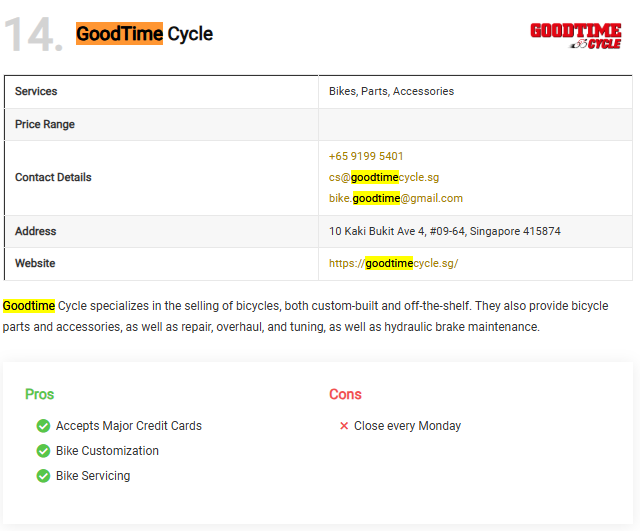640x531 pixels.
Task: Click the green checkmark beside Bike Servicing
Action: tap(43, 476)
